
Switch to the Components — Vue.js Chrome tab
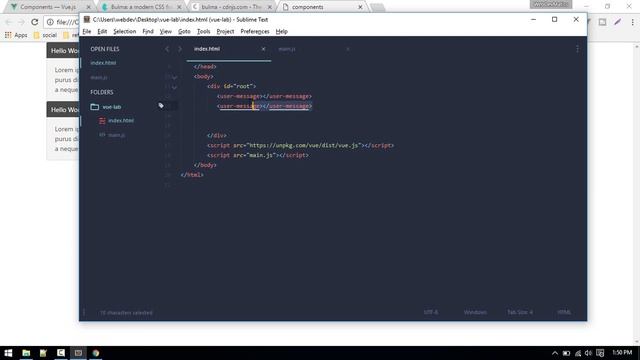click(48, 7)
